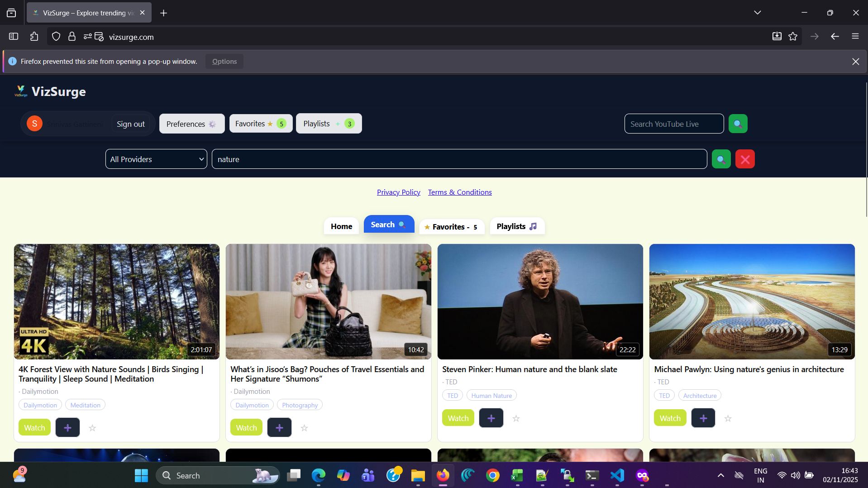
Task: Launch Google Chrome from the taskbar
Action: [x=492, y=475]
